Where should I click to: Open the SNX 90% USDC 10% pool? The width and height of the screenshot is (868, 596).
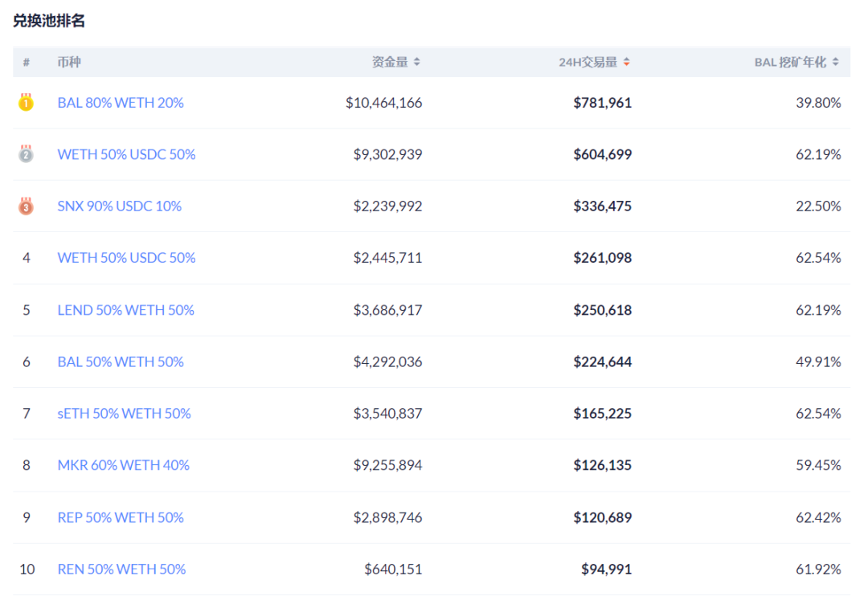coord(120,206)
